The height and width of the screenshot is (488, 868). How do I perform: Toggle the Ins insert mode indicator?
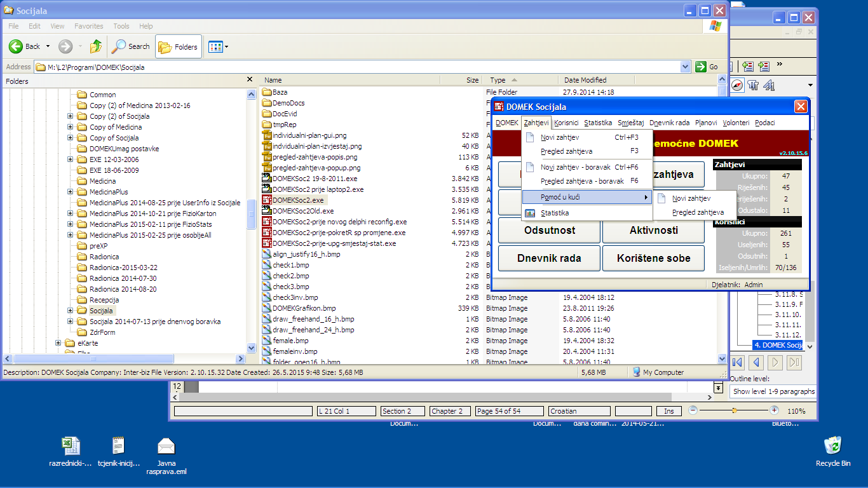pyautogui.click(x=668, y=411)
